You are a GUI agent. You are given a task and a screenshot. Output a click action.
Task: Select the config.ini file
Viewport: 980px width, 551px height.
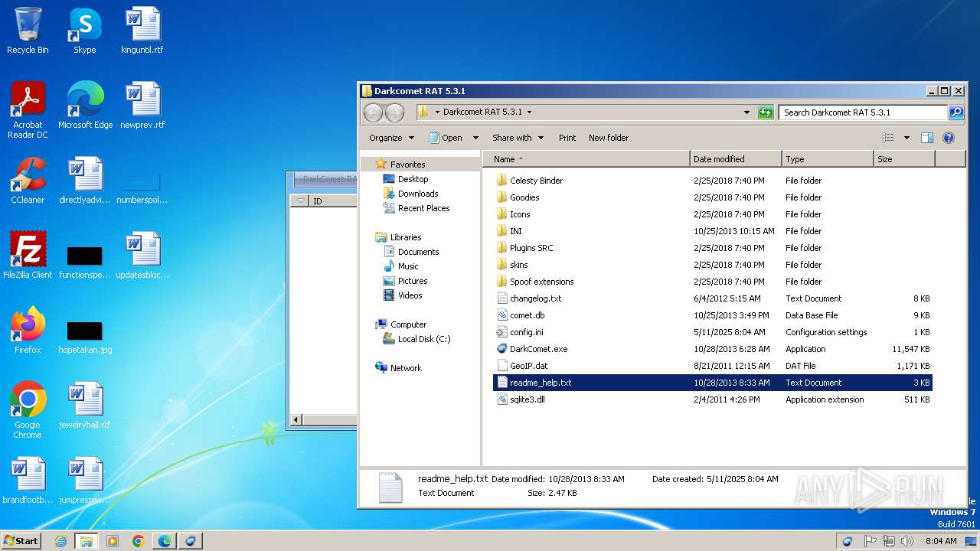(526, 332)
